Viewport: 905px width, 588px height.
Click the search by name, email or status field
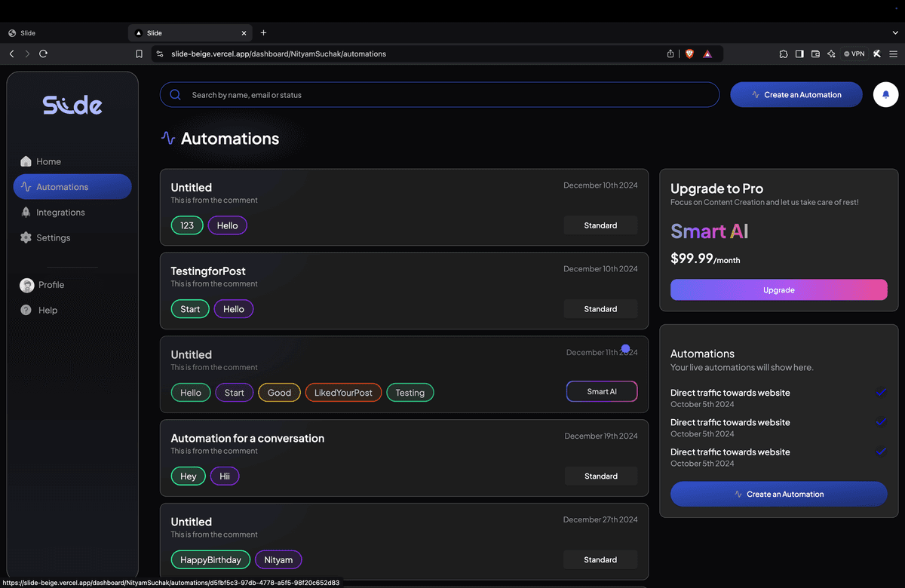(445, 95)
